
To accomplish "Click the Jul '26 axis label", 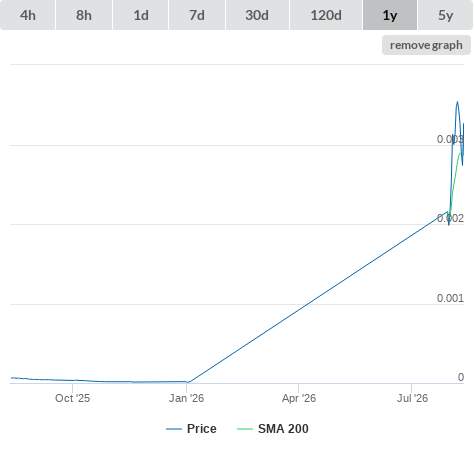I will [412, 398].
